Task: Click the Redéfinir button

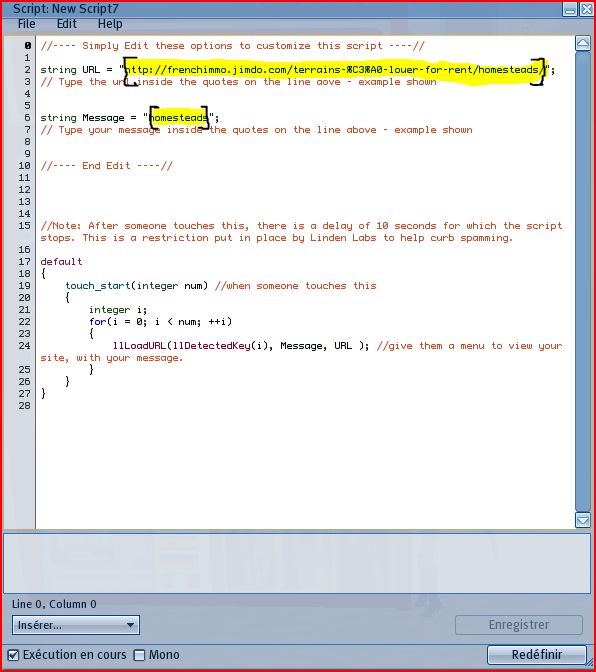Action: (x=537, y=655)
